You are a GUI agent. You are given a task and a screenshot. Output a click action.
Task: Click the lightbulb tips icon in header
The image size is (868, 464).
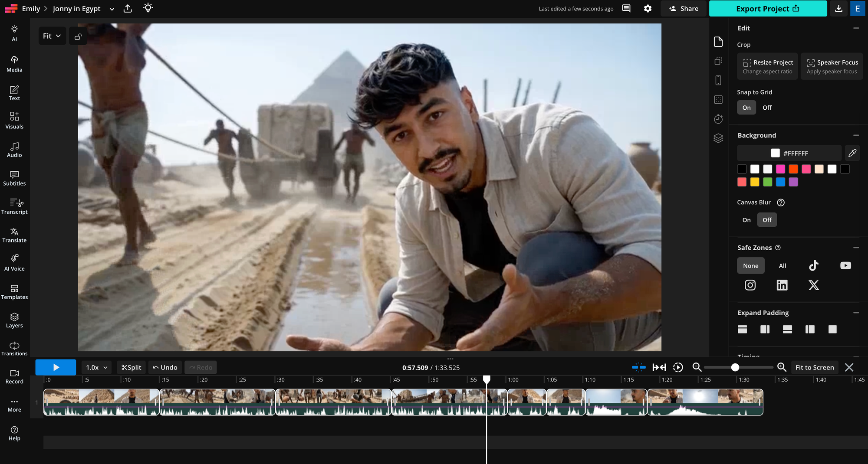coord(148,8)
